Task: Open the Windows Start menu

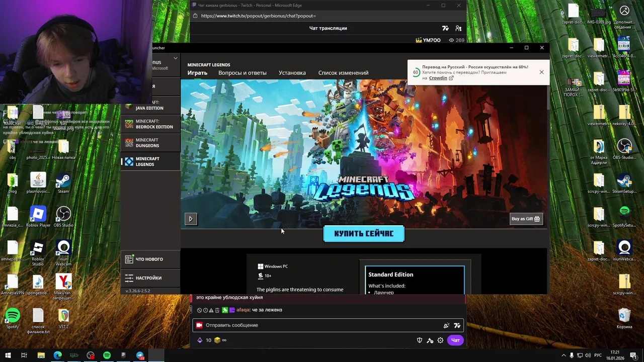Action: [x=8, y=355]
